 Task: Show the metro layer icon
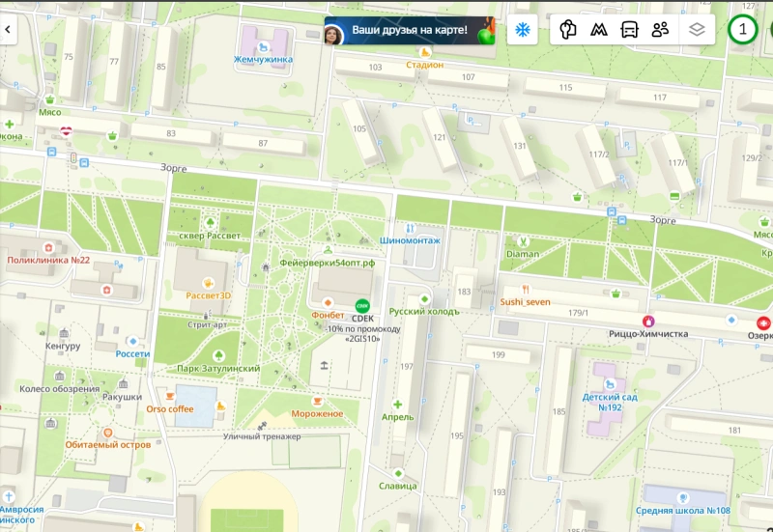(x=598, y=30)
